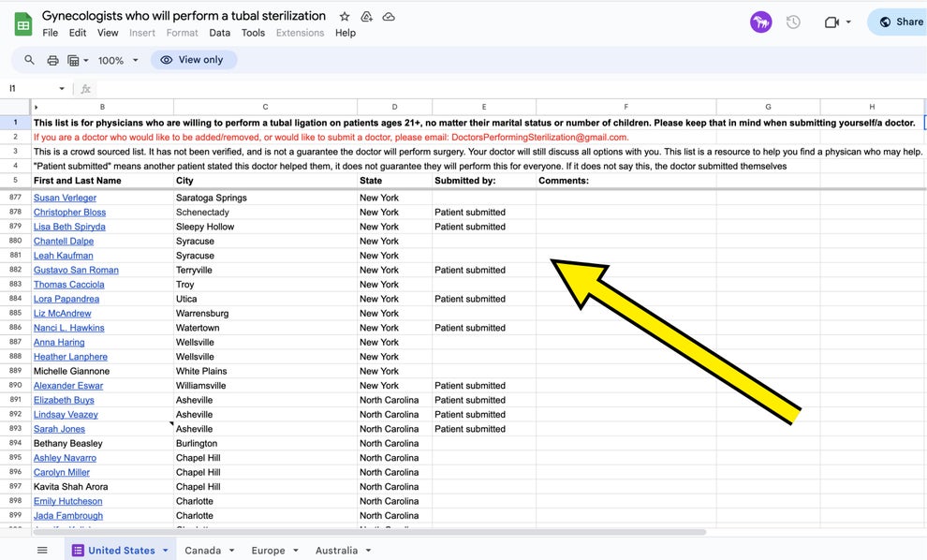Click the Google Sheets home icon
This screenshot has height=560, width=927.
coord(22,23)
